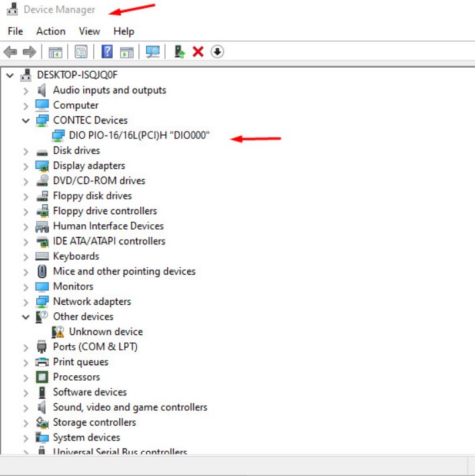The image size is (475, 476).
Task: Collapse the CONTEC Devices category
Action: tap(25, 121)
